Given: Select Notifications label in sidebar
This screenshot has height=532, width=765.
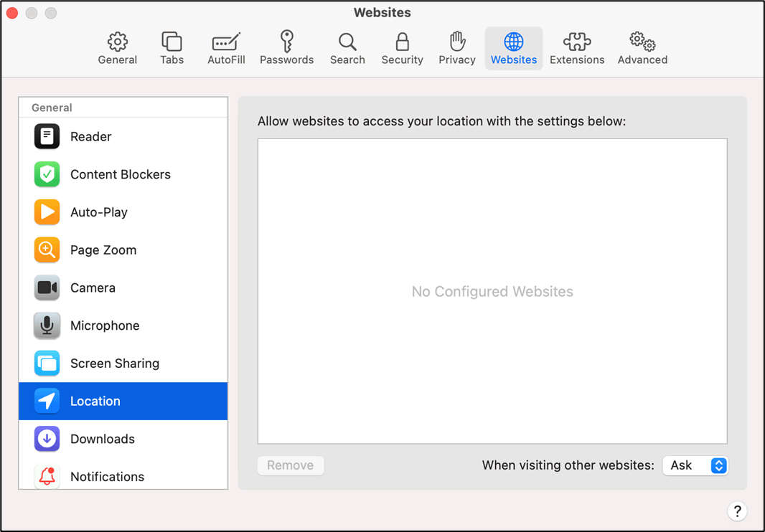Looking at the screenshot, I should point(108,477).
